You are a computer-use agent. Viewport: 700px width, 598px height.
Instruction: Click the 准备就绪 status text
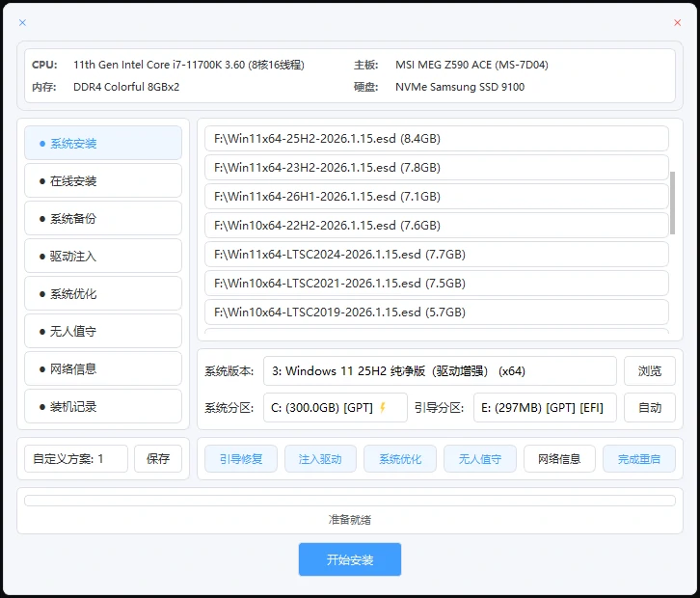[350, 520]
